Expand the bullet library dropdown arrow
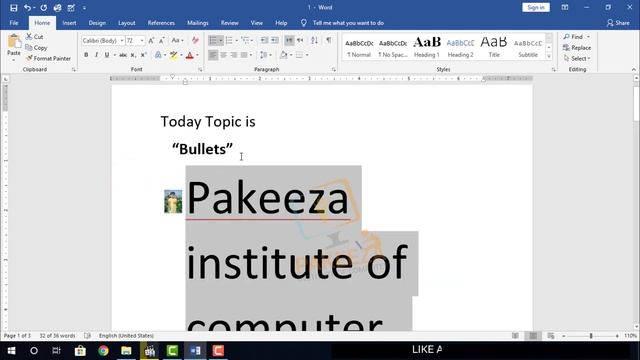The width and height of the screenshot is (640, 360). coord(221,40)
